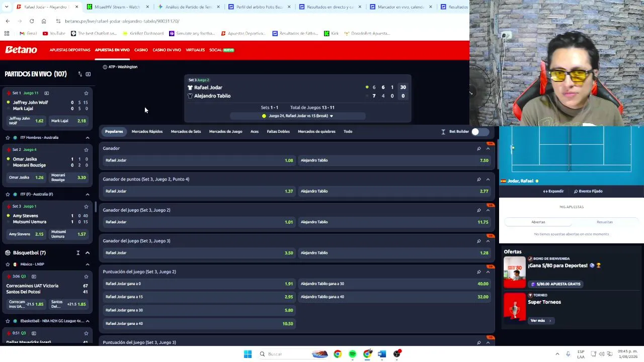Reload the page with the refresh icon
The image size is (644, 362).
point(32,21)
